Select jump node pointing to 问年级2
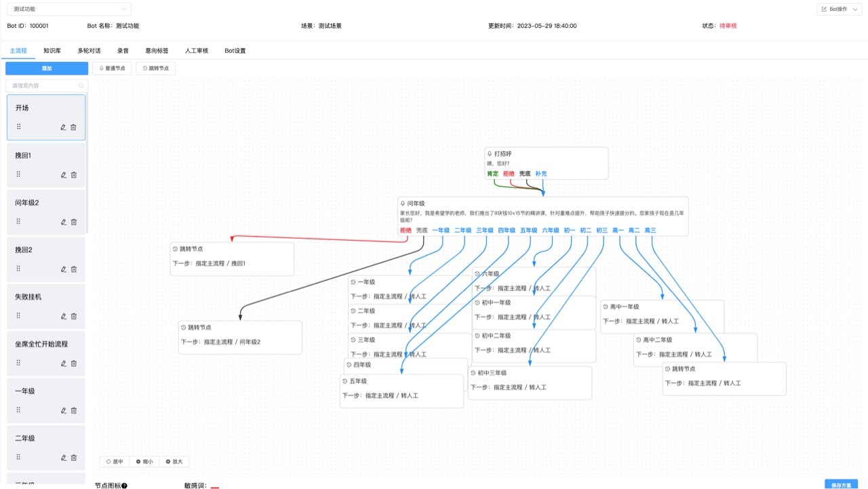868x489 pixels. pos(240,338)
